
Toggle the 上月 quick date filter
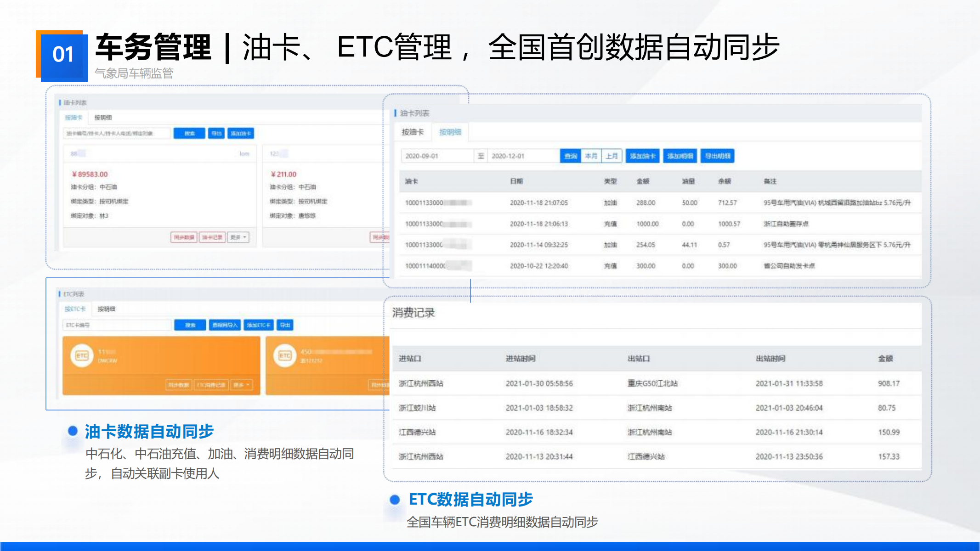pos(612,156)
